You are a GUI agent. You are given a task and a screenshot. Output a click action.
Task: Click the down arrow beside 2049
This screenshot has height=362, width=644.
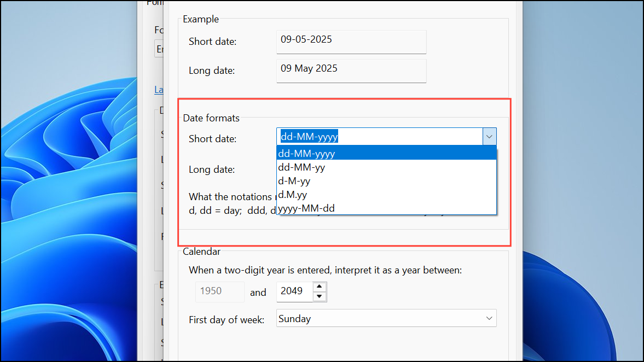319,296
